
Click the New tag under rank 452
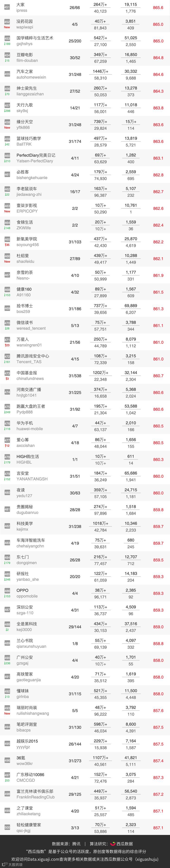pyautogui.click(x=7, y=27)
